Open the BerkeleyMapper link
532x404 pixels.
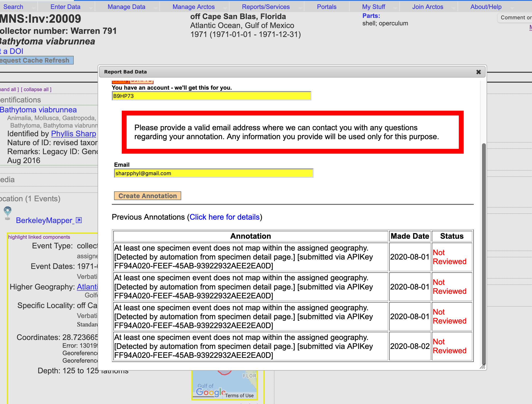44,220
